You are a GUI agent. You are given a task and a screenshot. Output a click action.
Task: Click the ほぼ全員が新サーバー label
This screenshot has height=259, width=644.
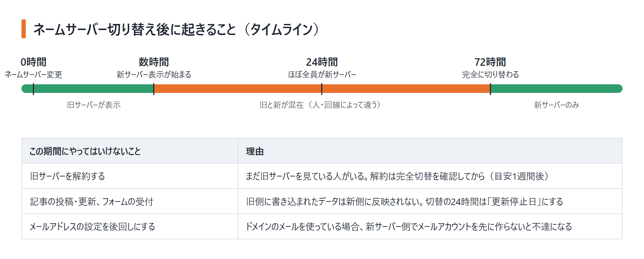[x=322, y=75]
